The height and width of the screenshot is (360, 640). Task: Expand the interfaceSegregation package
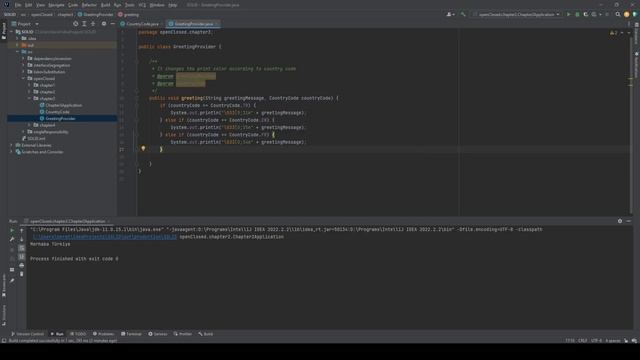pos(23,65)
